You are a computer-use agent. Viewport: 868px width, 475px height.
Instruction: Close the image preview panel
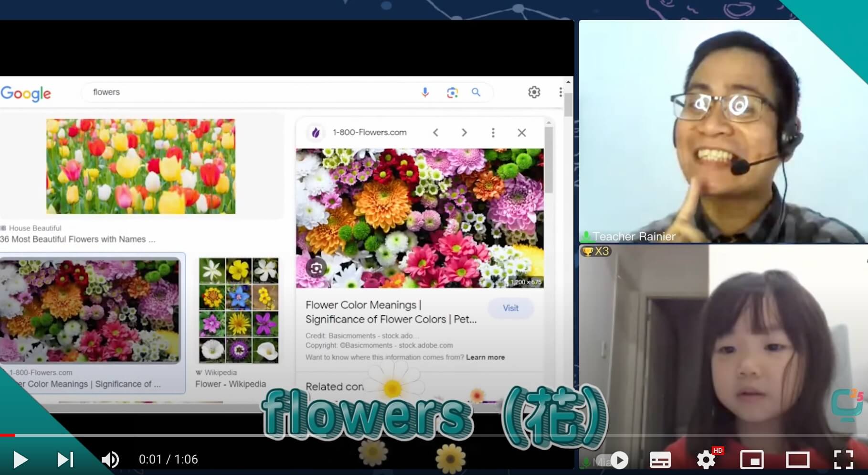522,132
